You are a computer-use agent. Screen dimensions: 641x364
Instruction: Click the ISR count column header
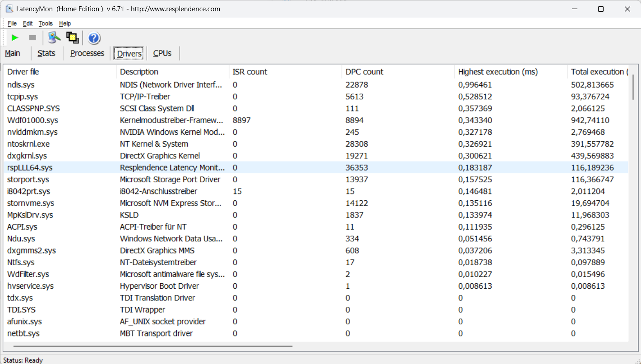[x=250, y=72]
